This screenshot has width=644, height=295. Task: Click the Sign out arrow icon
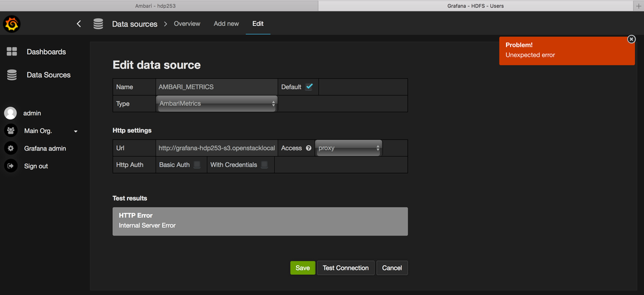(10, 166)
